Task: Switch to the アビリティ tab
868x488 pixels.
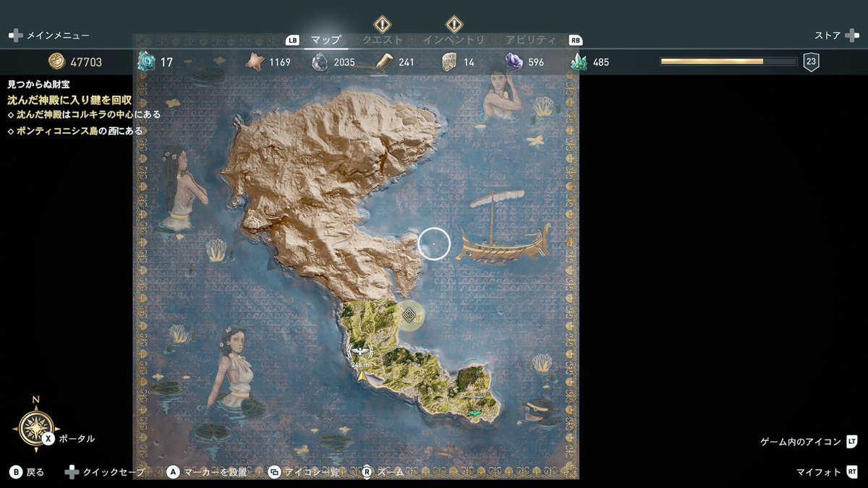Action: click(x=531, y=40)
